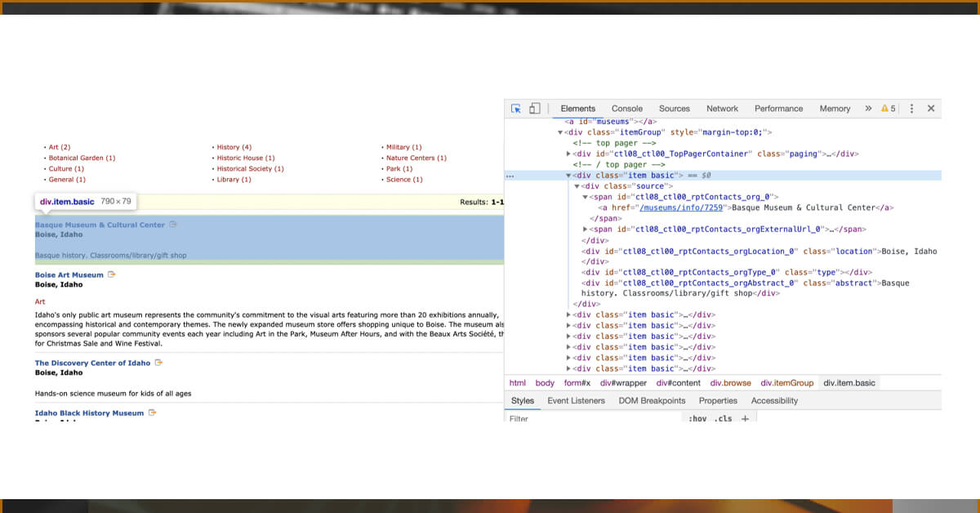Open the Basque Museum & Cultural Center link
This screenshot has height=513, width=980.
100,225
